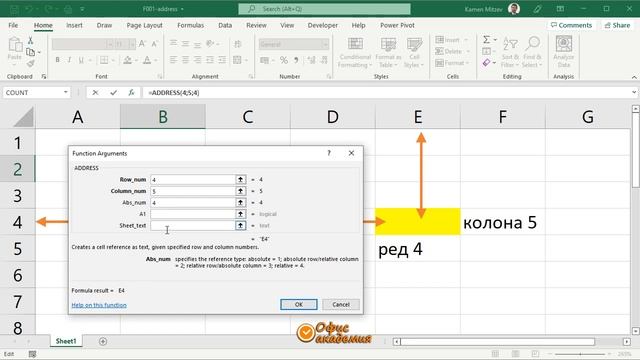Click the Share button
640x360 pixels.
[x=618, y=25]
